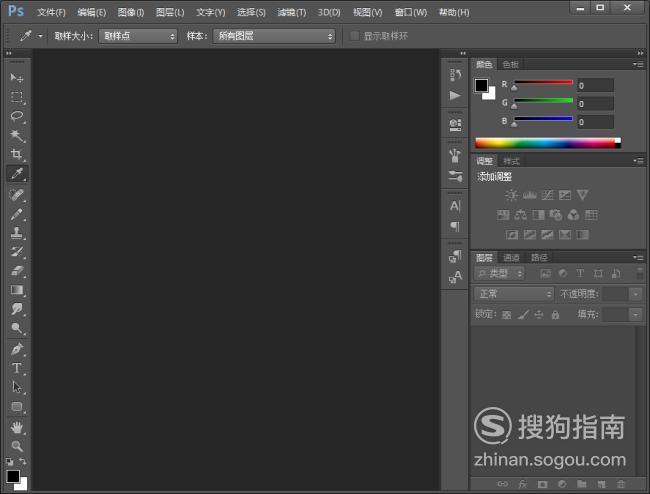Click delete layer trash button
The width and height of the screenshot is (650, 494).
(621, 484)
